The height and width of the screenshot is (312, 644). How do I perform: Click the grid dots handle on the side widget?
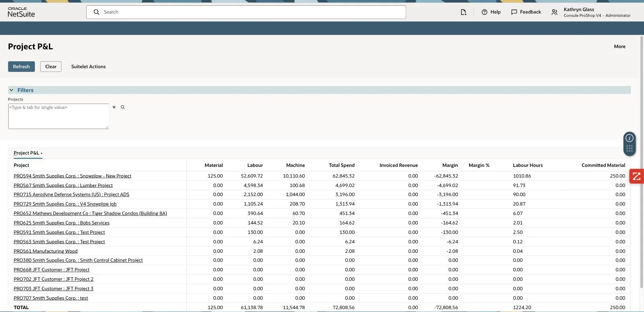tap(630, 148)
